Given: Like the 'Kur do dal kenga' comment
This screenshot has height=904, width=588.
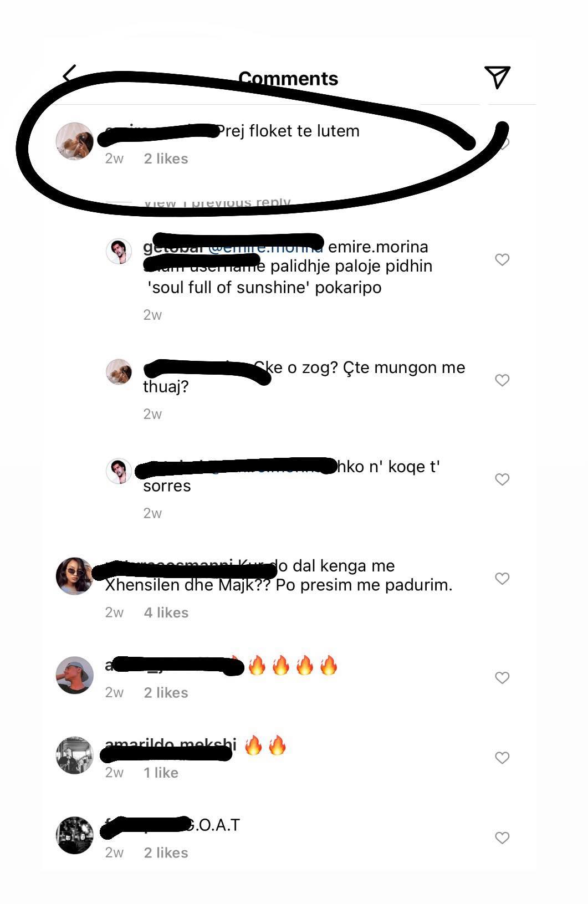Looking at the screenshot, I should tap(502, 579).
